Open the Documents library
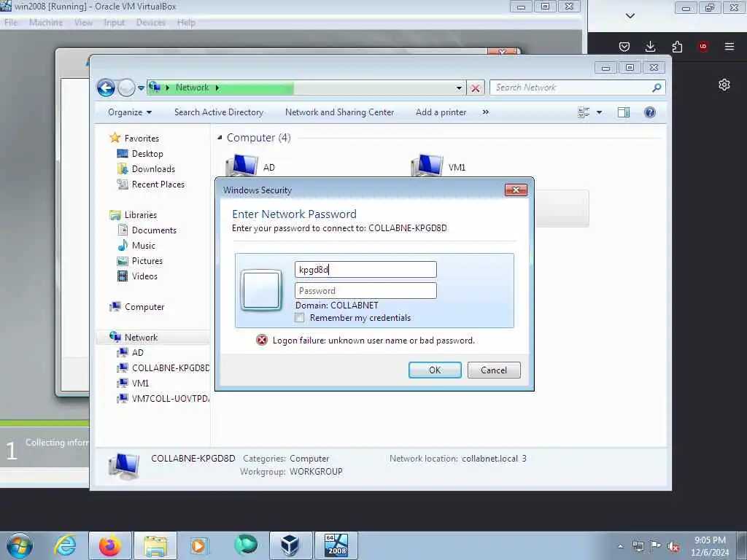Image resolution: width=747 pixels, height=560 pixels. pos(154,230)
